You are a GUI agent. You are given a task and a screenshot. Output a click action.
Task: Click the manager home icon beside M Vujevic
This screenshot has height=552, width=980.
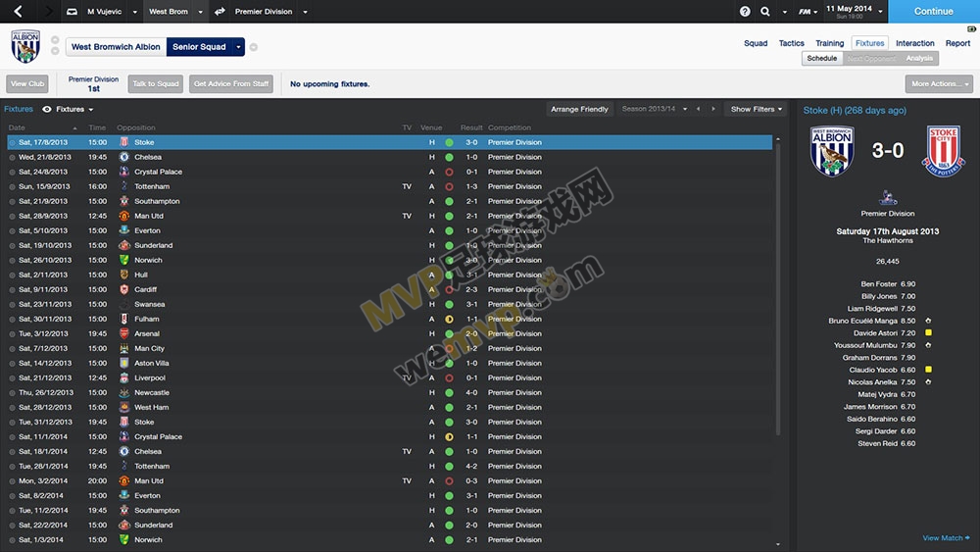point(72,11)
